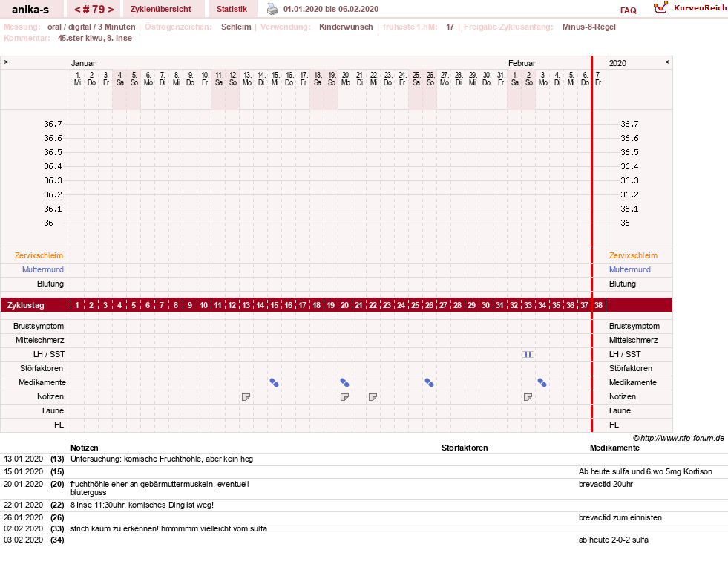
Task: Click the 2020 year label
Action: click(617, 63)
